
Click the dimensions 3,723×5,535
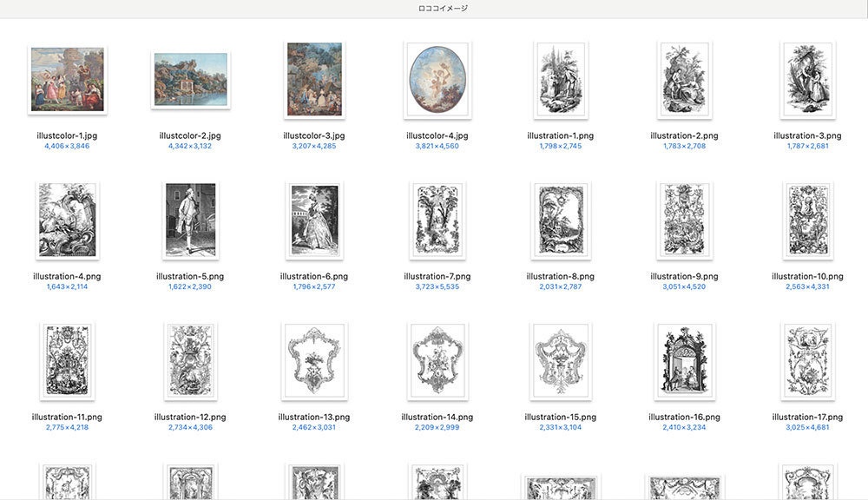tap(437, 286)
